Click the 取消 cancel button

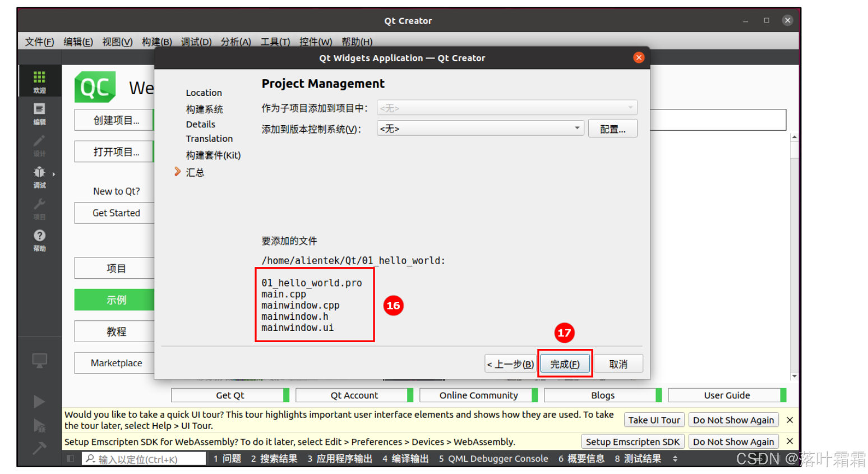(618, 364)
